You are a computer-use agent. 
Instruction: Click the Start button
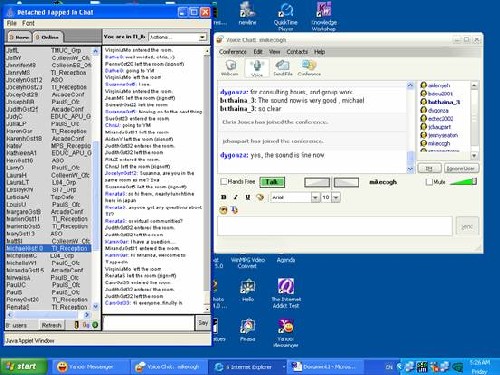pyautogui.click(x=23, y=367)
